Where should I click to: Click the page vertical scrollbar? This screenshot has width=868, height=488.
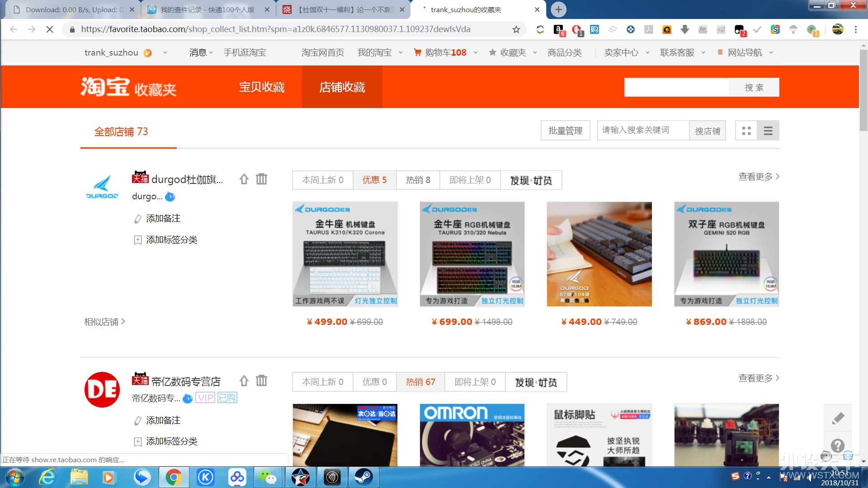click(x=863, y=90)
